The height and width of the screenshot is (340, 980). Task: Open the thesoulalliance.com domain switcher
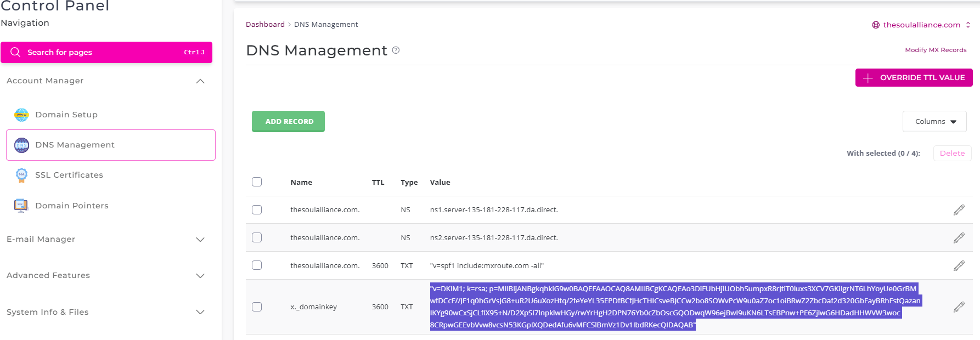[921, 25]
